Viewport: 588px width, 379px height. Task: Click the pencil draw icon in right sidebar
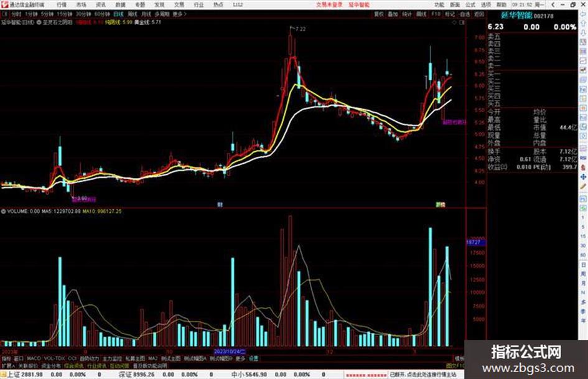coord(583,186)
